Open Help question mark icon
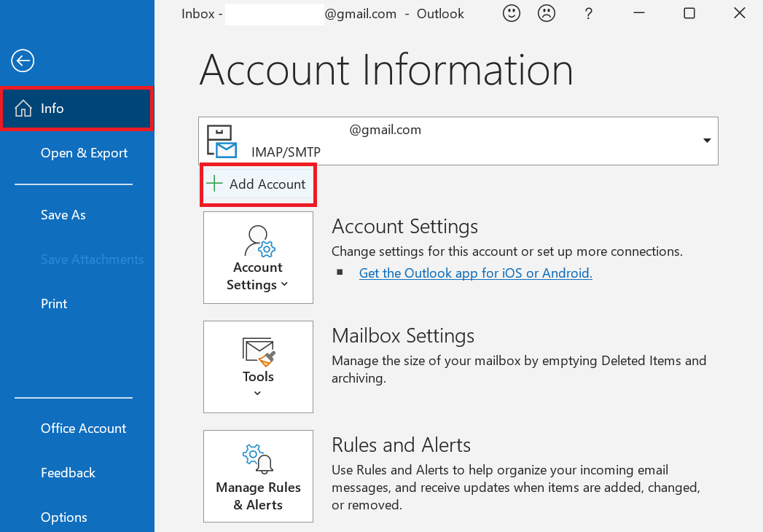Screen dimensions: 763x532 (588, 14)
